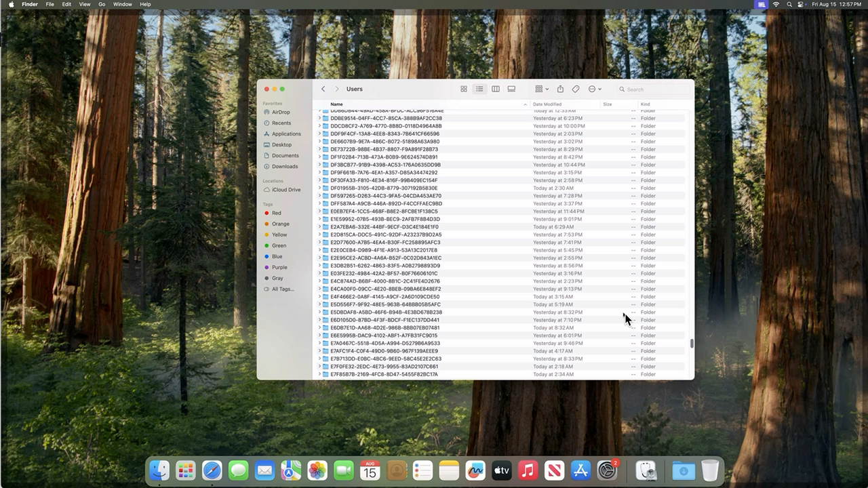Click the Finder search field

pyautogui.click(x=654, y=89)
